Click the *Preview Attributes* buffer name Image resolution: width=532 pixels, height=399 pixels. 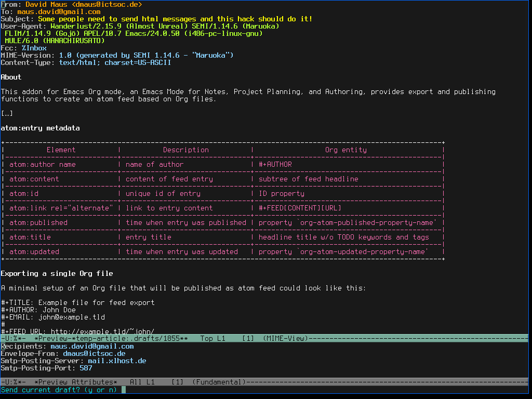[76, 382]
